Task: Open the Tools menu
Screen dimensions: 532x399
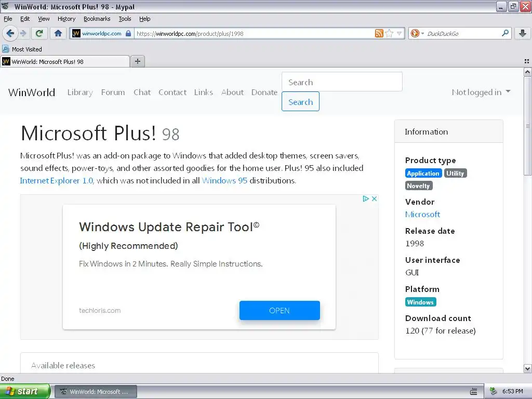Action: (125, 19)
